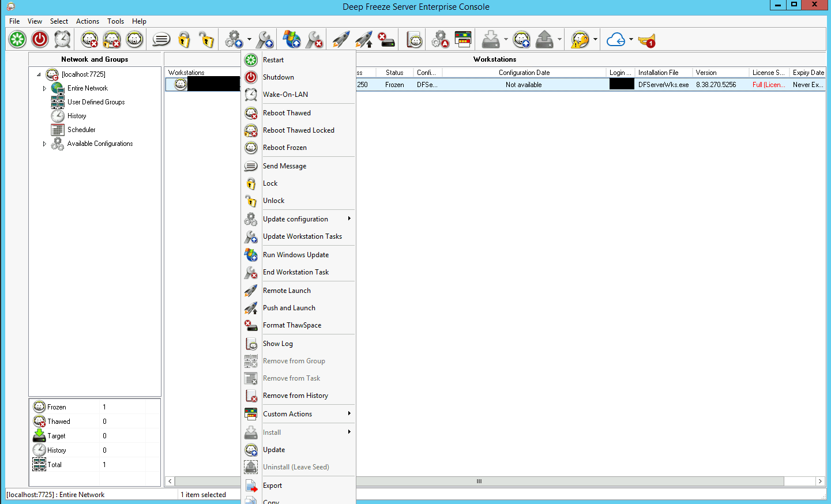This screenshot has width=831, height=504.
Task: Click the Thawed count row in status panel
Action: [x=95, y=422]
